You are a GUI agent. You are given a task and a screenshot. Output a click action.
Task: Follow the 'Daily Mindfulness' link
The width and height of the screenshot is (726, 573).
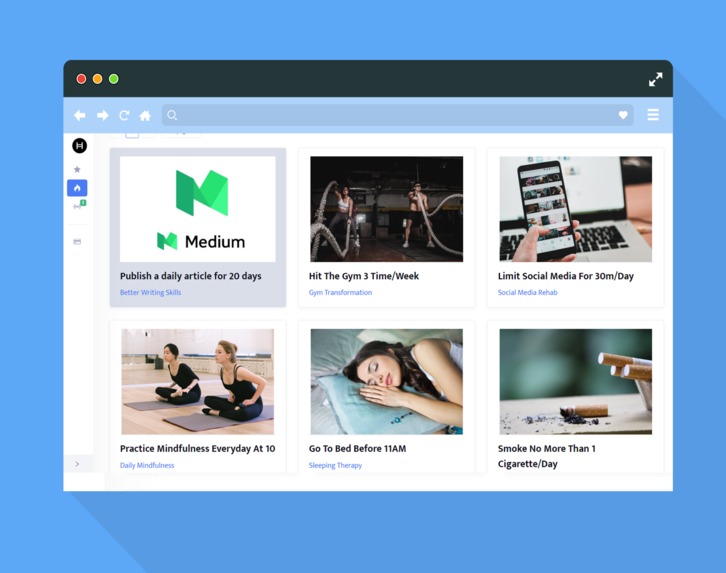click(x=147, y=465)
